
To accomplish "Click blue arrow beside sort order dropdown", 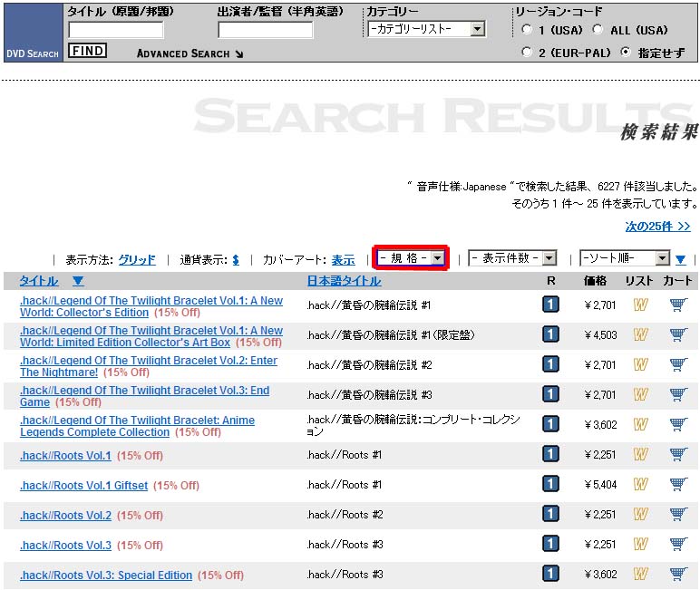I will coord(680,259).
